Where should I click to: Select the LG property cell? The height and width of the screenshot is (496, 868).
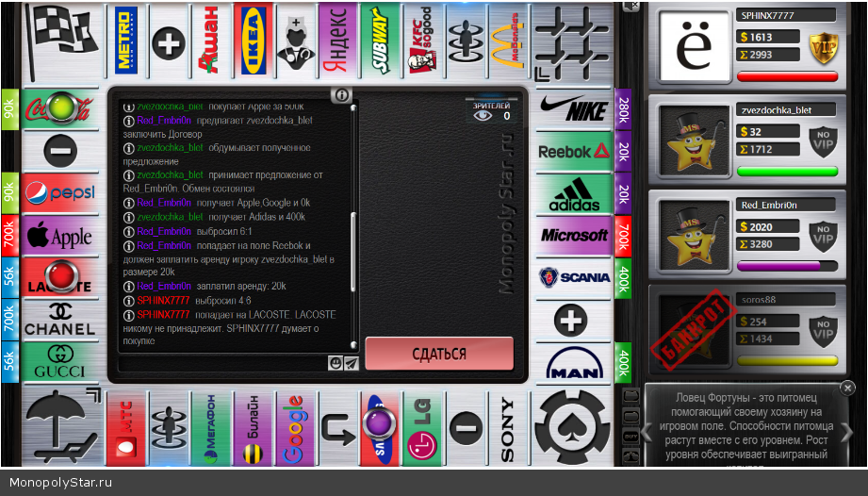(x=422, y=428)
